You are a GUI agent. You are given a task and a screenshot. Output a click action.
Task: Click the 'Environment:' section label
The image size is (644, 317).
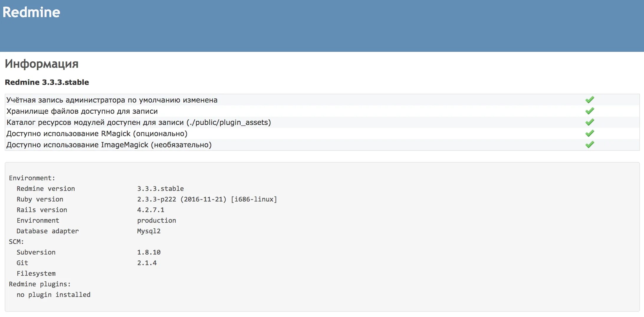pyautogui.click(x=32, y=178)
